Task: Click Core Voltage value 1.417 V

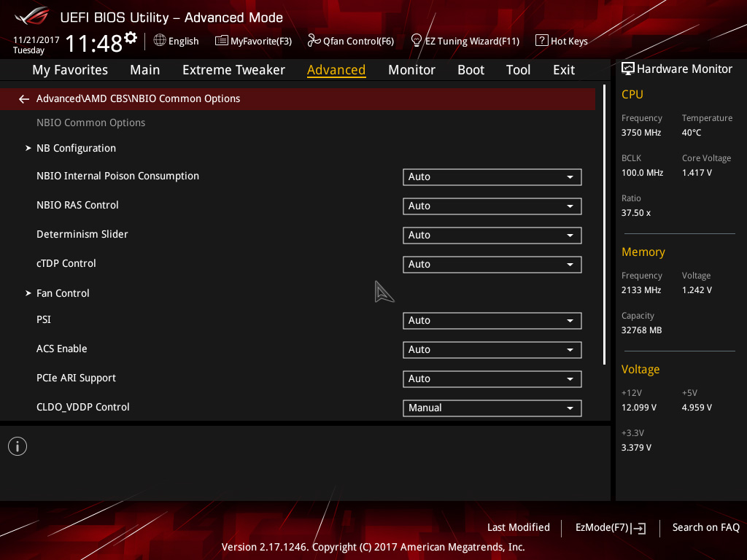Action: point(697,173)
